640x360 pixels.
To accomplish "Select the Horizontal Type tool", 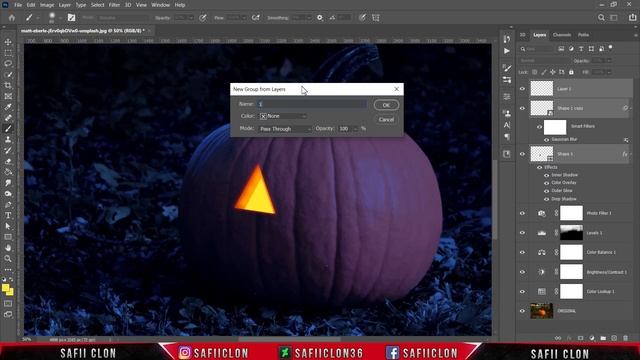I will tap(8, 215).
